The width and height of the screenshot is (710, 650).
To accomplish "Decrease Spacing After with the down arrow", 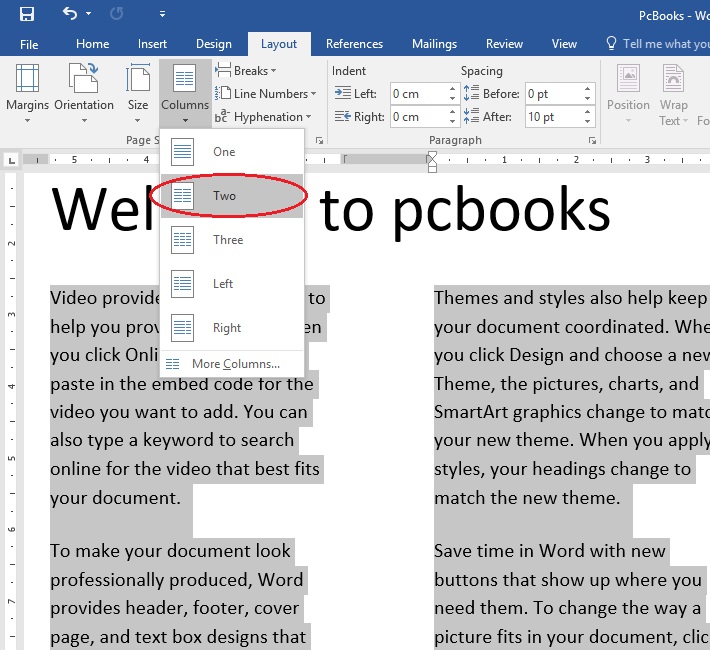I will pos(587,122).
